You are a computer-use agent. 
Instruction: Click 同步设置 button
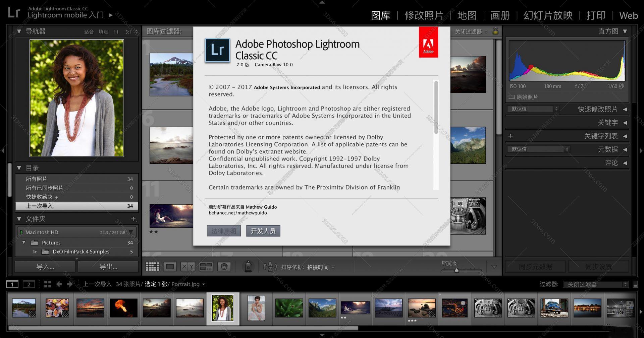(598, 267)
